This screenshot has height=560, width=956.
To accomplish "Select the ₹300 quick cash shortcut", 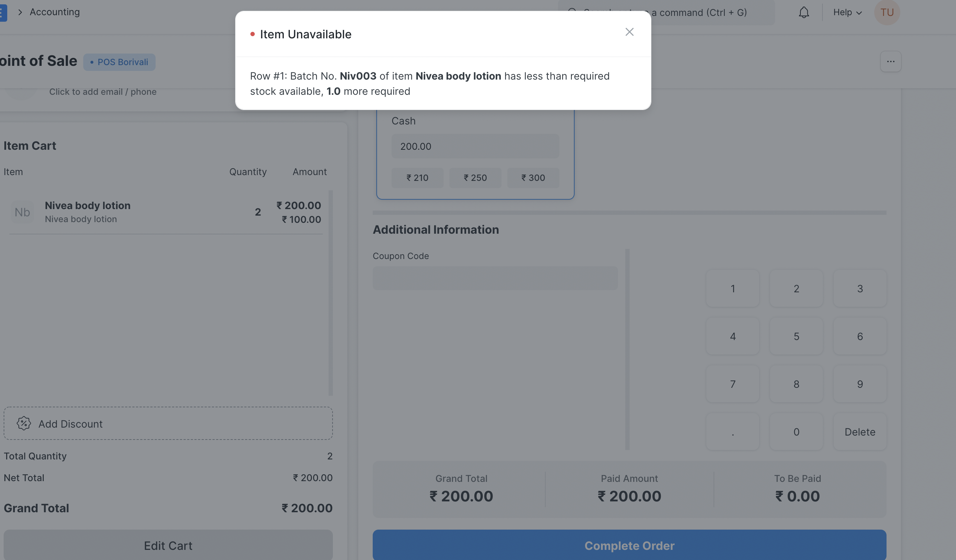I will coord(533,177).
